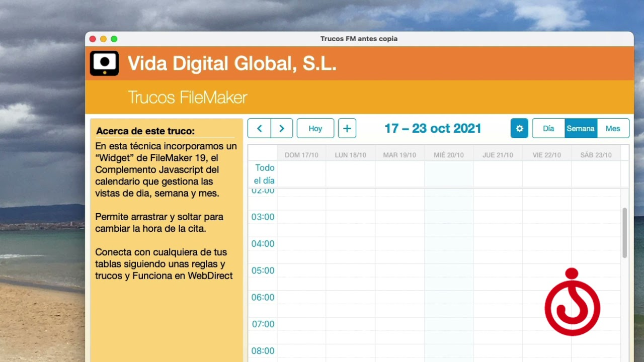Click the 05:00 time label
644x362 pixels.
263,270
